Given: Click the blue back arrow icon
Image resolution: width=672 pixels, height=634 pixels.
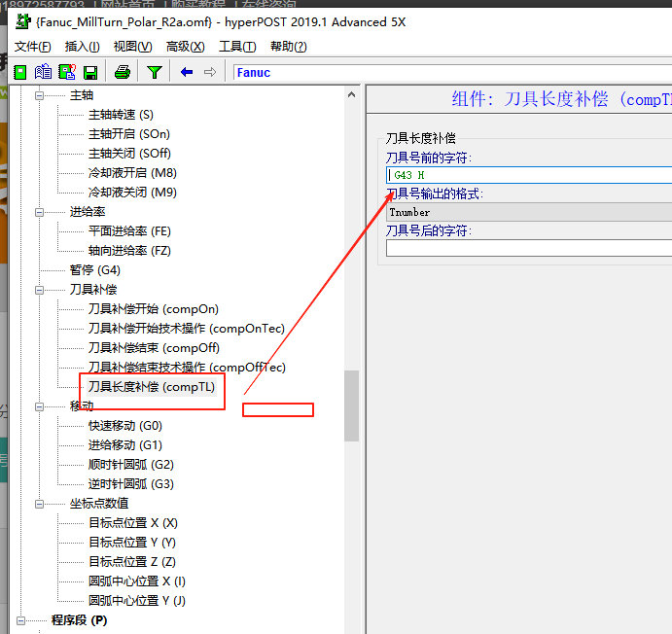Looking at the screenshot, I should coord(187,72).
